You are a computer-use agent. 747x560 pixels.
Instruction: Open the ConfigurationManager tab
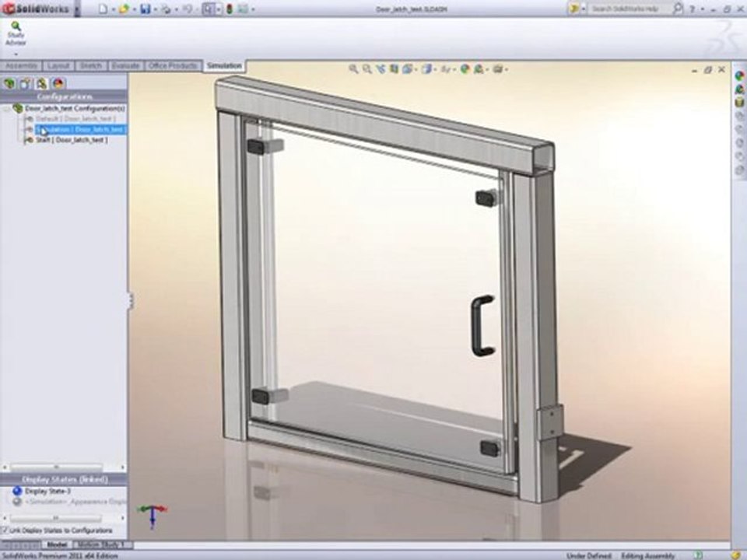[x=42, y=84]
